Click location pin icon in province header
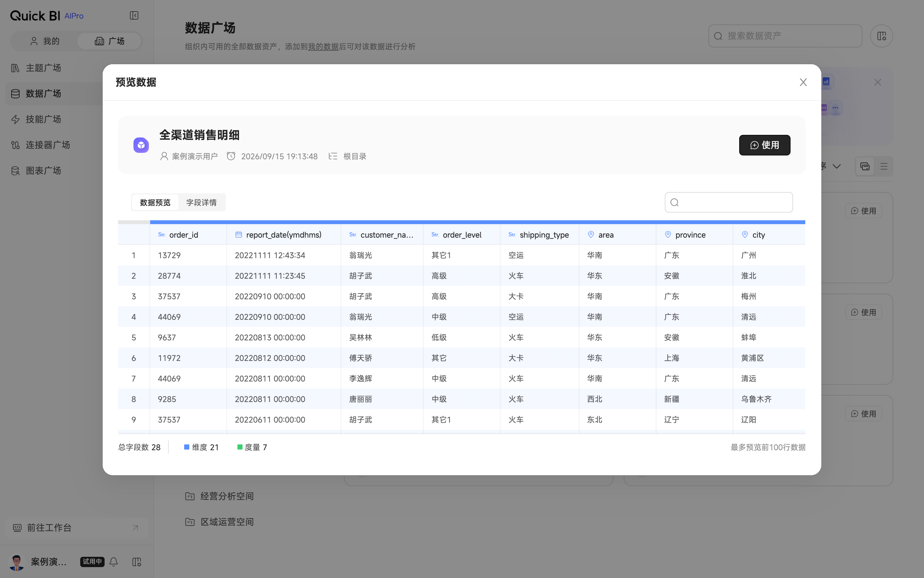924x578 pixels. [668, 234]
